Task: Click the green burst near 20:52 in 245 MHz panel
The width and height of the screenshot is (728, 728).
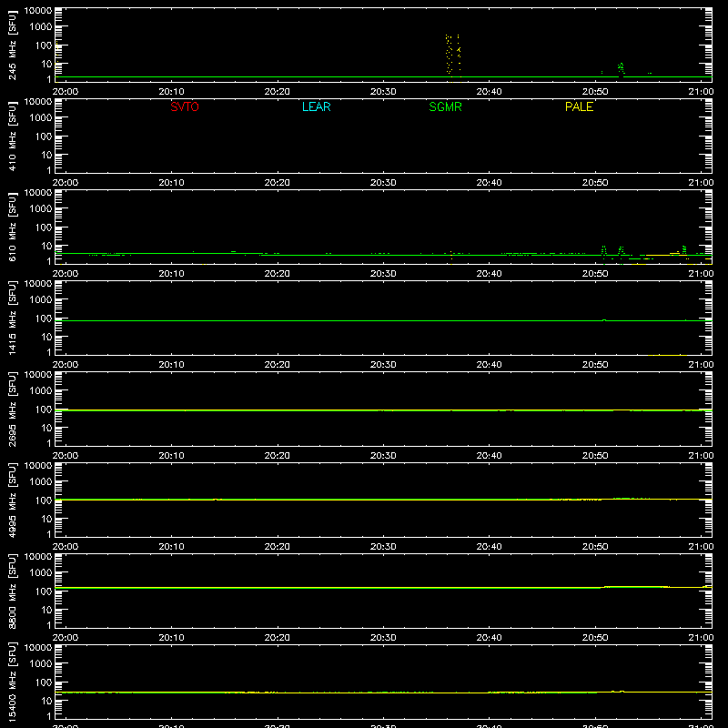Action: (x=622, y=69)
